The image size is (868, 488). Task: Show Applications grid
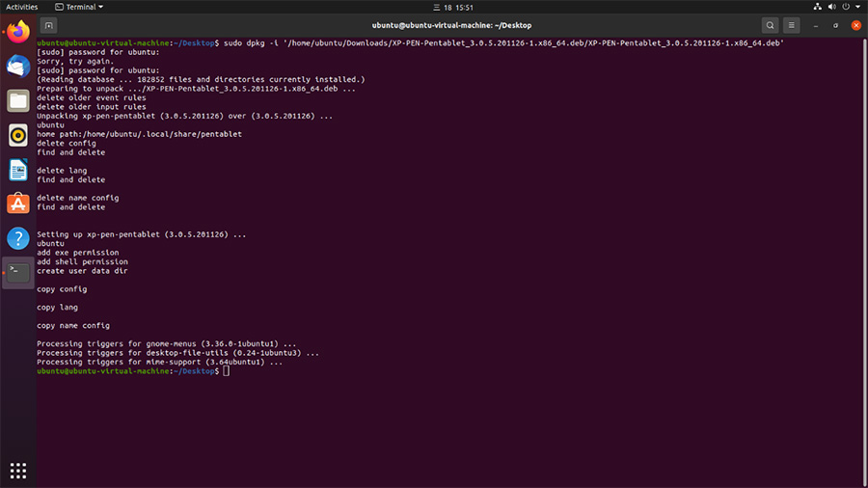17,470
